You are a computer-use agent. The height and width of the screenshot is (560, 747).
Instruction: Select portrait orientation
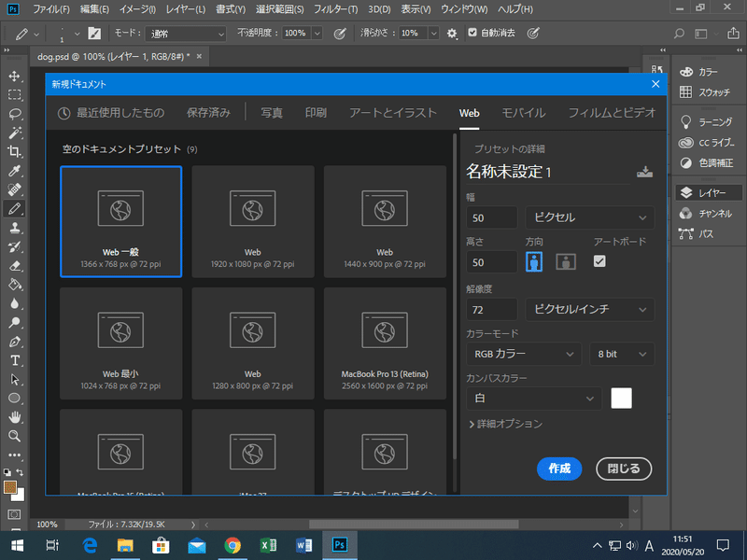534,261
